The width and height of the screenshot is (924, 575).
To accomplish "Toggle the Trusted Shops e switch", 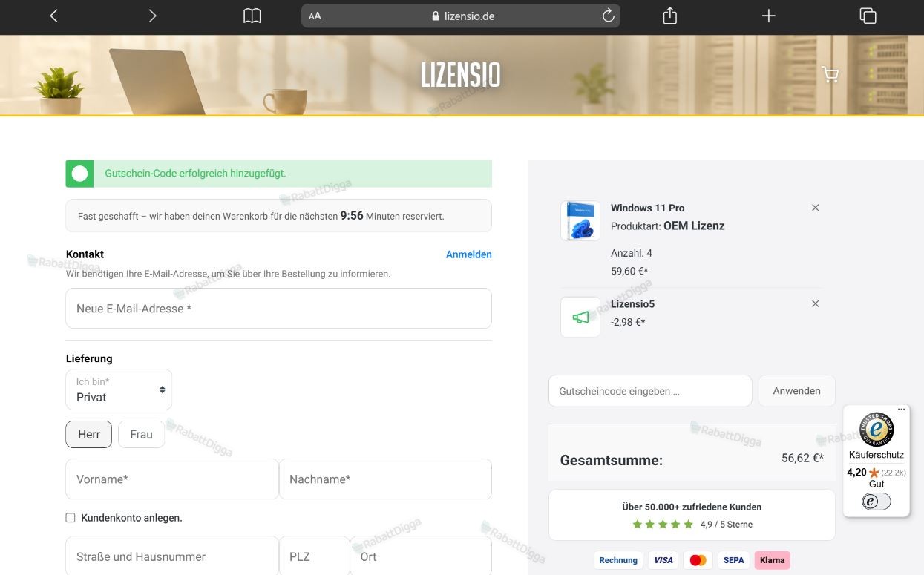I will pyautogui.click(x=877, y=502).
